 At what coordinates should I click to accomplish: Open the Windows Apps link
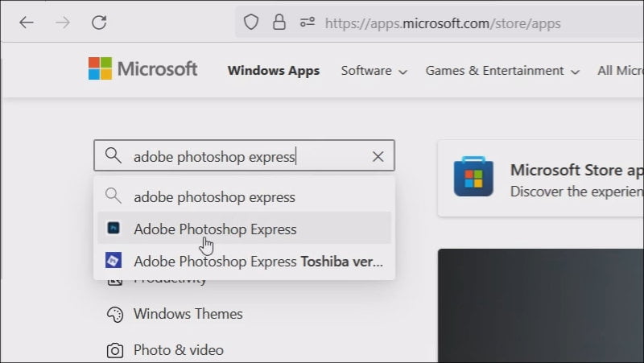point(274,71)
